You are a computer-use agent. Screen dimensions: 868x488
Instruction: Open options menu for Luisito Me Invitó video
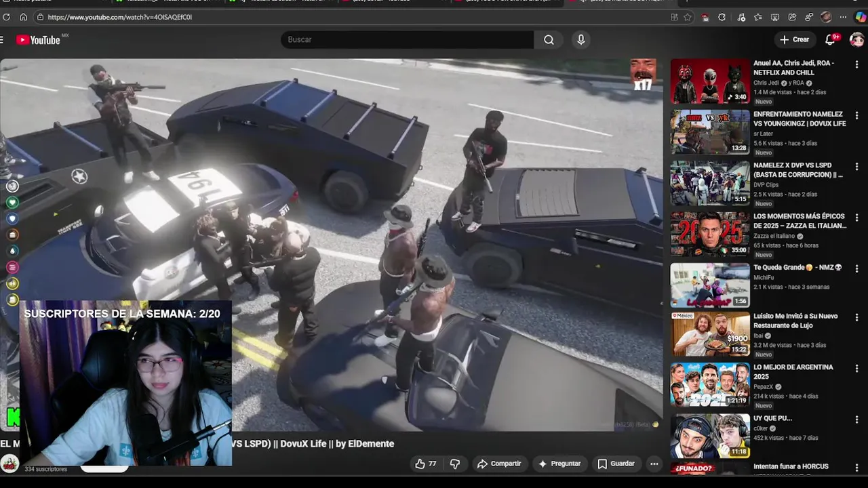[856, 318]
